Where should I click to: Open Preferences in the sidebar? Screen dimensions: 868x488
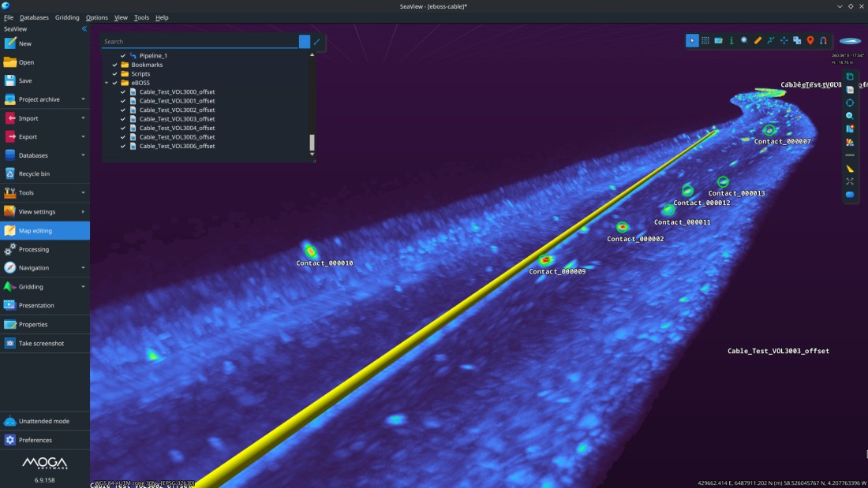pyautogui.click(x=45, y=440)
